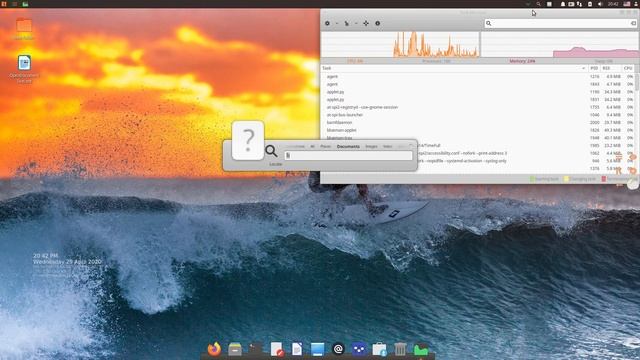640x360 pixels.
Task: Open notifications bell in system tray
Action: click(562, 4)
